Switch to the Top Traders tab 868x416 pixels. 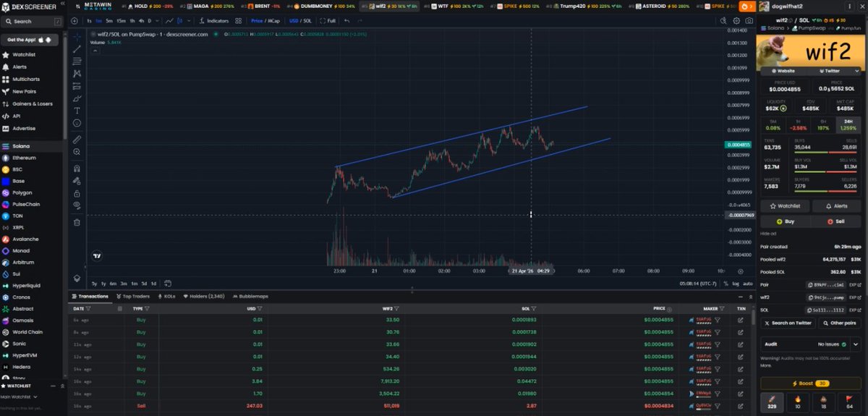click(133, 296)
